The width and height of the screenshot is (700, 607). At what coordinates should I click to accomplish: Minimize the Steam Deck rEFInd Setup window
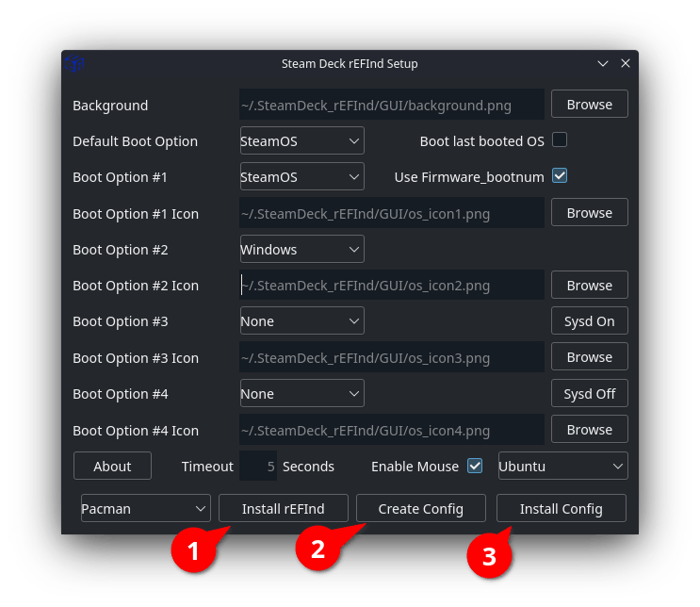[x=603, y=64]
